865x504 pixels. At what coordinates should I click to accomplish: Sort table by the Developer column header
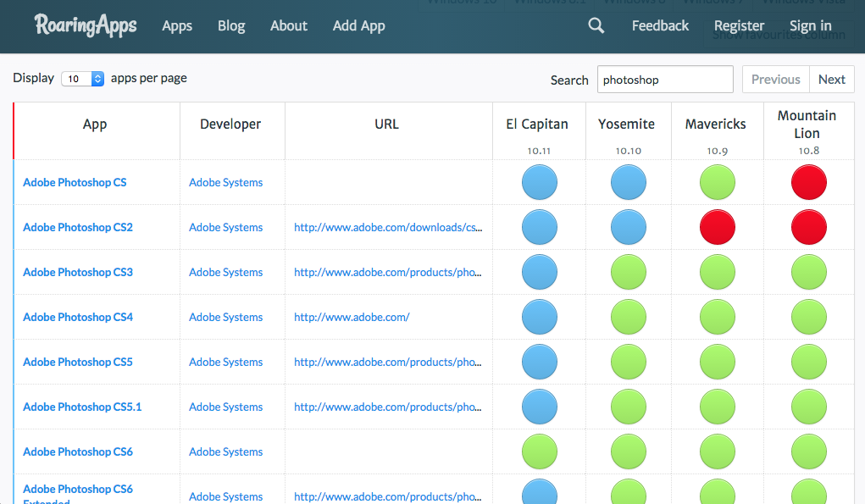232,130
